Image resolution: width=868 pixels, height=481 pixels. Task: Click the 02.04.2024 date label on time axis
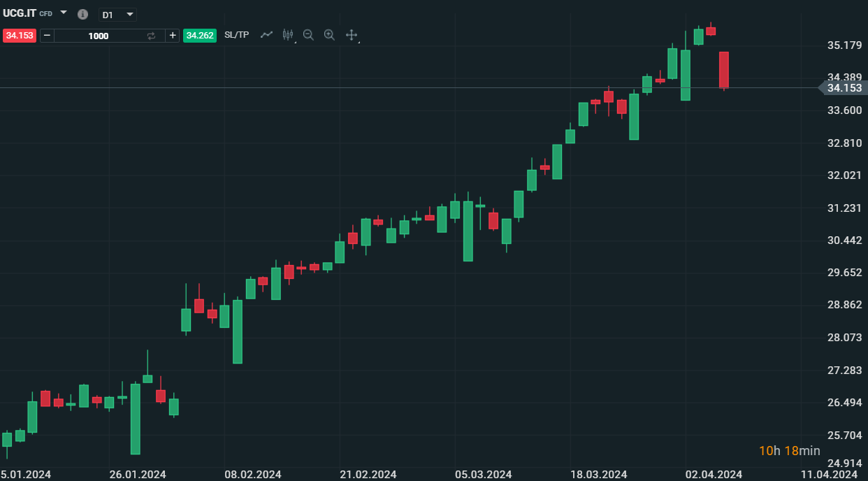(x=714, y=475)
